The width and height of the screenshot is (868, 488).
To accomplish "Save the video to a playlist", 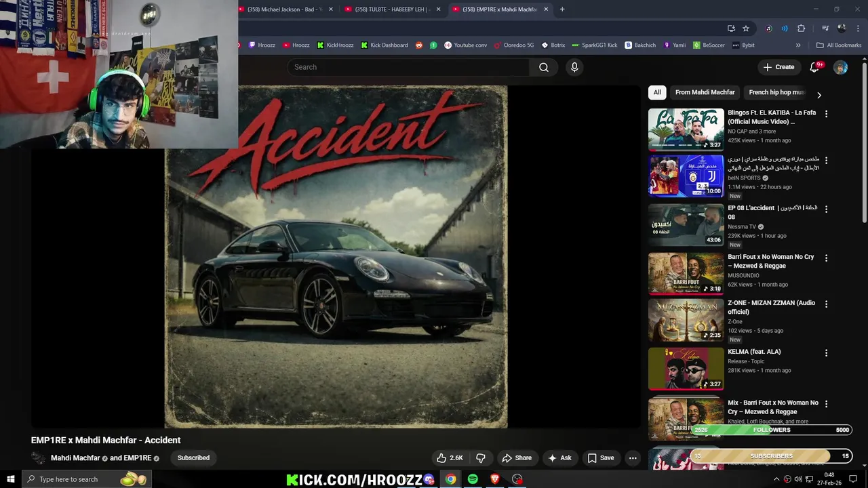I will 601,458.
